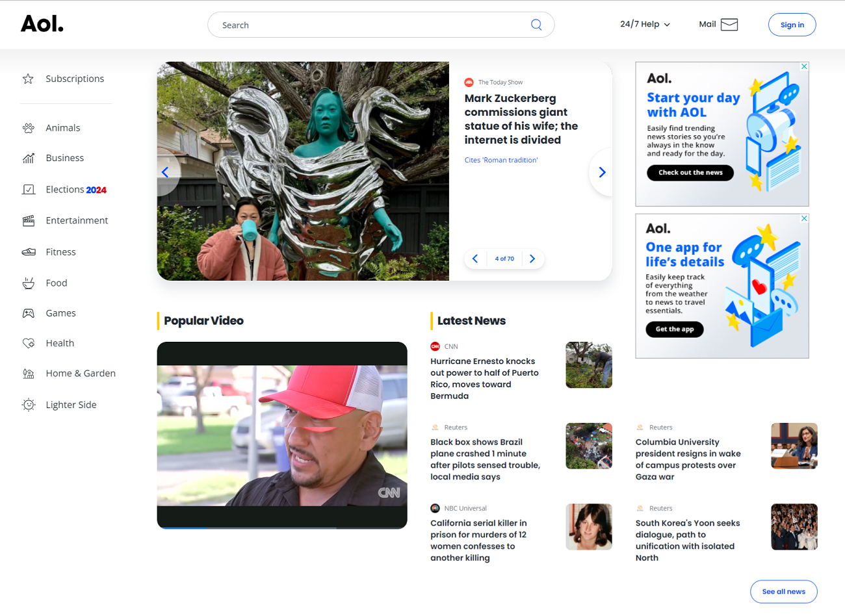Open the Lighter Side section
The width and height of the screenshot is (845, 616).
click(x=71, y=405)
